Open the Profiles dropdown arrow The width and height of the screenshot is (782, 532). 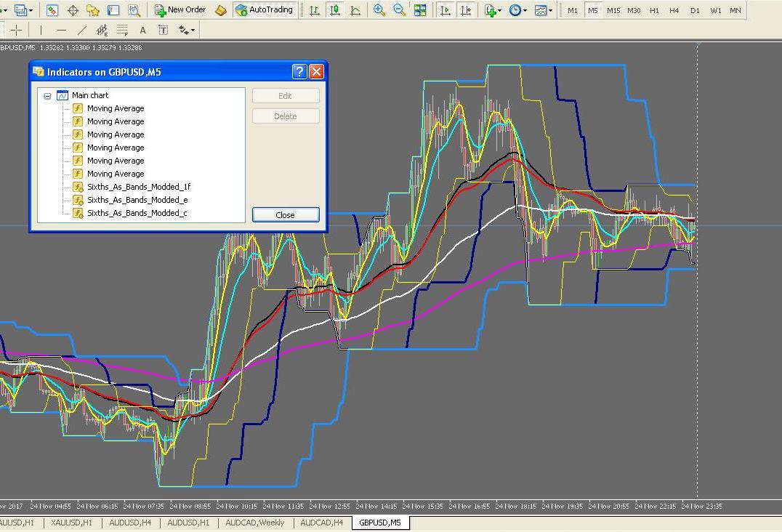(31, 10)
